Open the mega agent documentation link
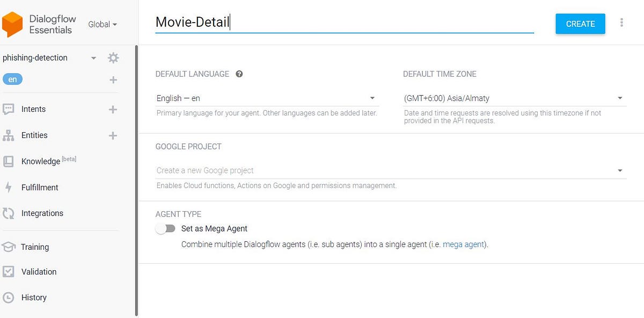 (x=463, y=244)
